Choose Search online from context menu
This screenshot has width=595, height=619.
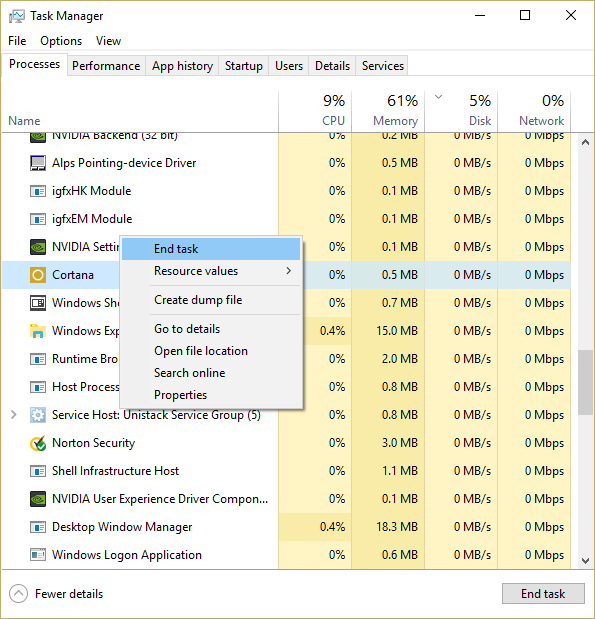coord(211,373)
